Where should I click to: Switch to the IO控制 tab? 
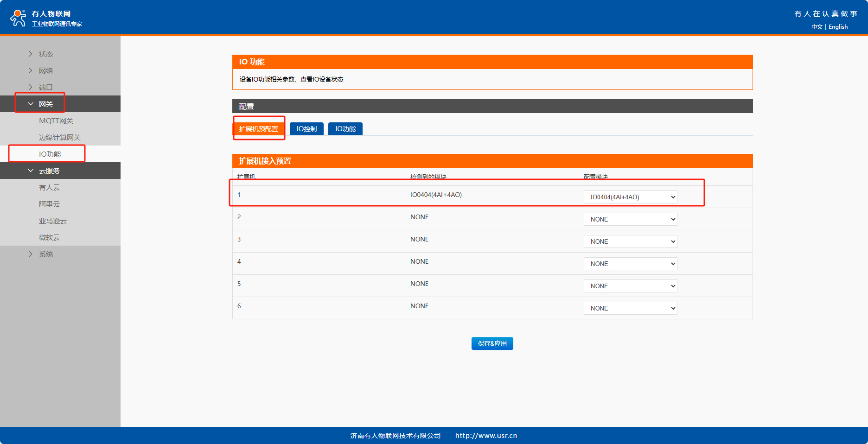tap(306, 129)
